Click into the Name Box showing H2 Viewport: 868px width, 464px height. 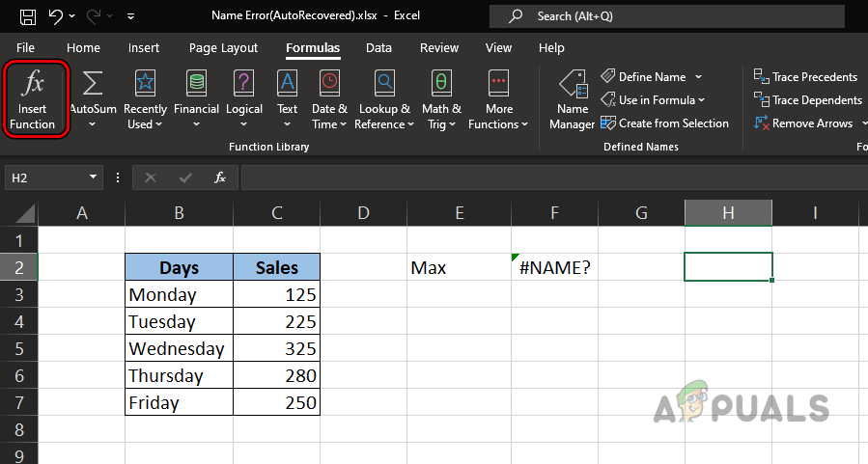[45, 177]
